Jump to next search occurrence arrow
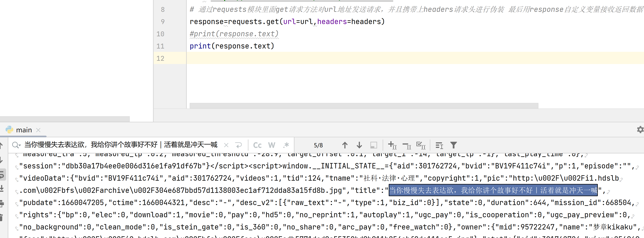This screenshot has height=238, width=644. tap(359, 145)
